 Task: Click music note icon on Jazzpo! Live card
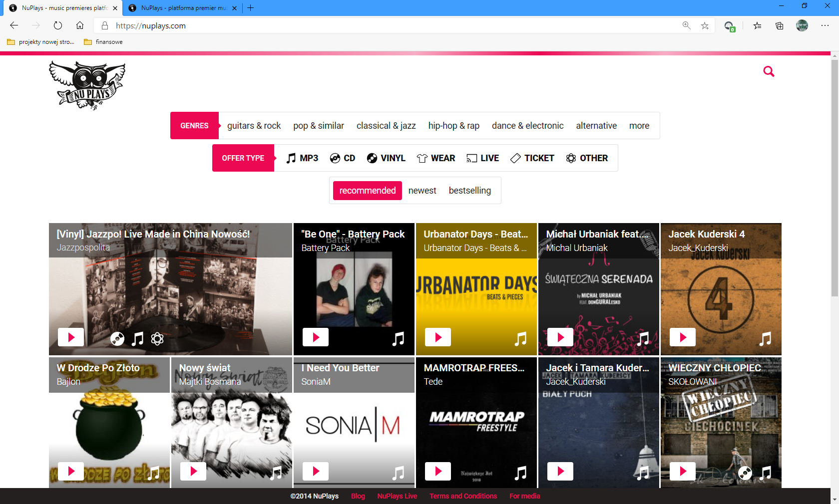coord(137,339)
